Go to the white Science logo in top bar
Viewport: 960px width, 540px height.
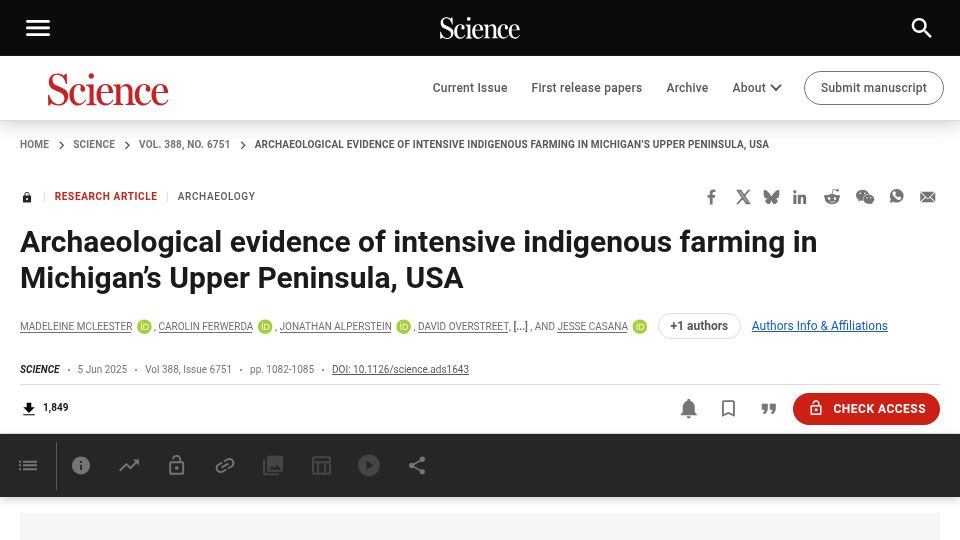pos(479,28)
